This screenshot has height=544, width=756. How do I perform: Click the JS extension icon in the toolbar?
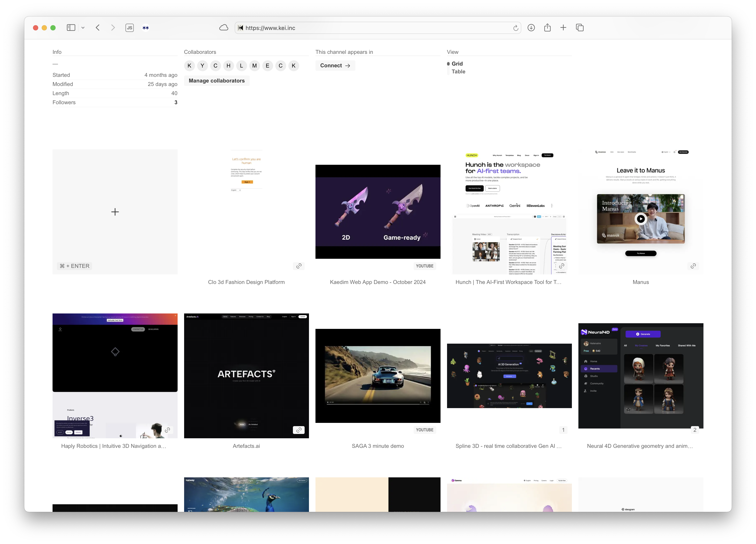pyautogui.click(x=130, y=28)
